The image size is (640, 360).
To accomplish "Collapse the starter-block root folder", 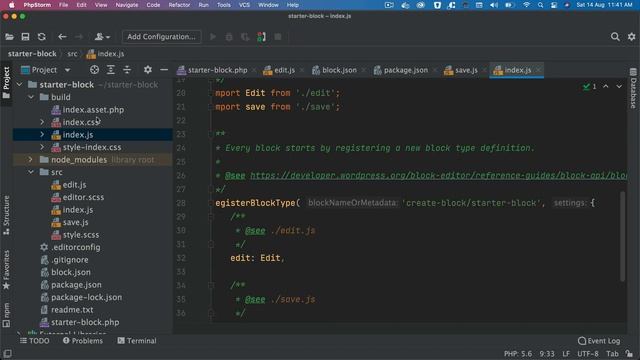I will pos(19,84).
